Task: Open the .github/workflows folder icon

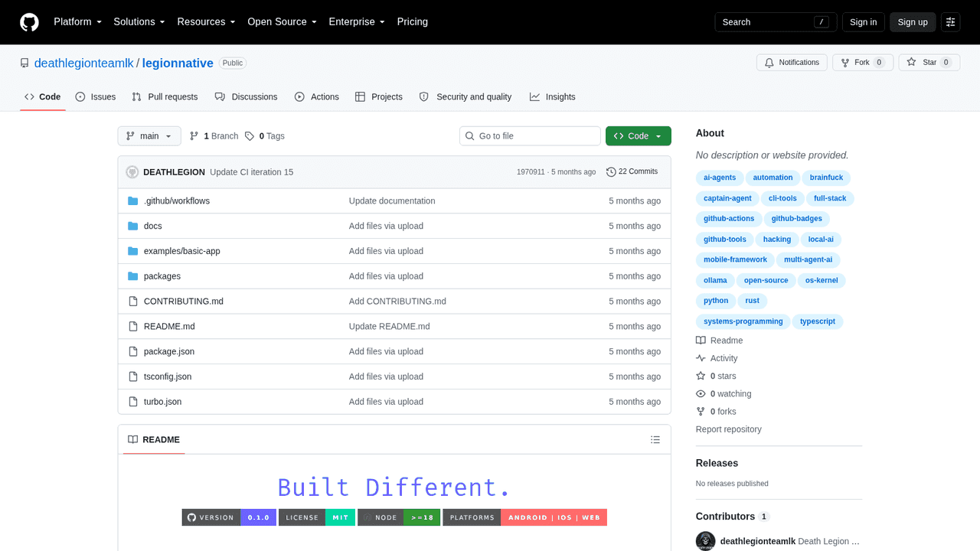Action: point(133,201)
